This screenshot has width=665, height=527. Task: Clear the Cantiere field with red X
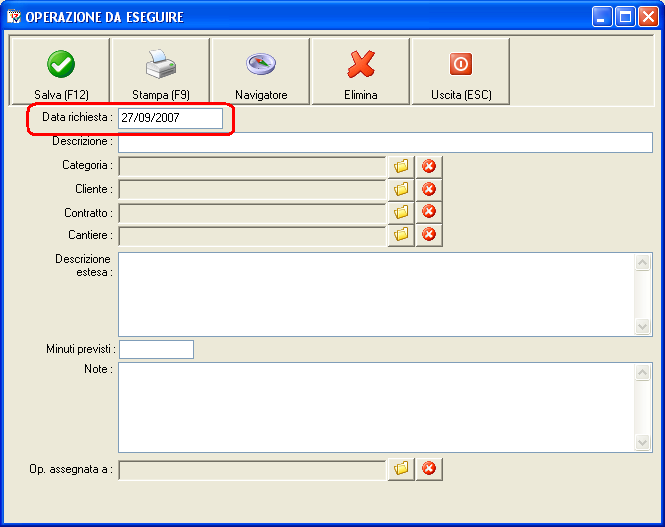click(x=429, y=234)
